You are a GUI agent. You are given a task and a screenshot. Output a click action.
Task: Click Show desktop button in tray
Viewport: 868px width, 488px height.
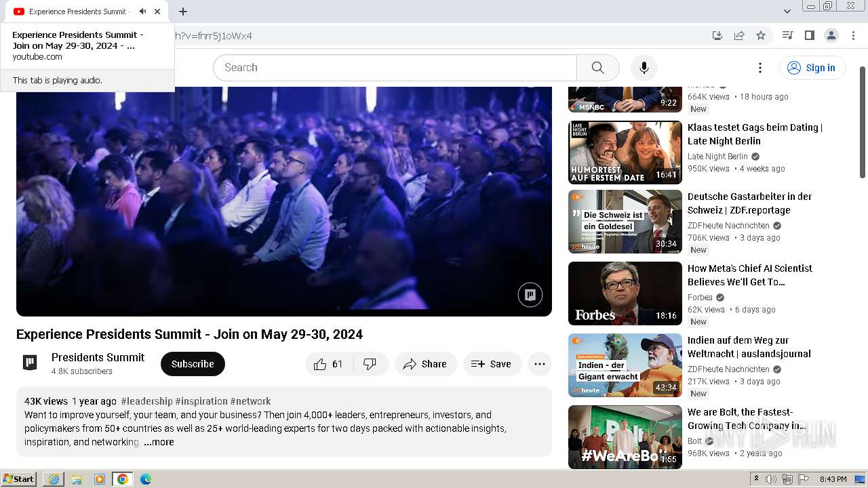coord(860,479)
